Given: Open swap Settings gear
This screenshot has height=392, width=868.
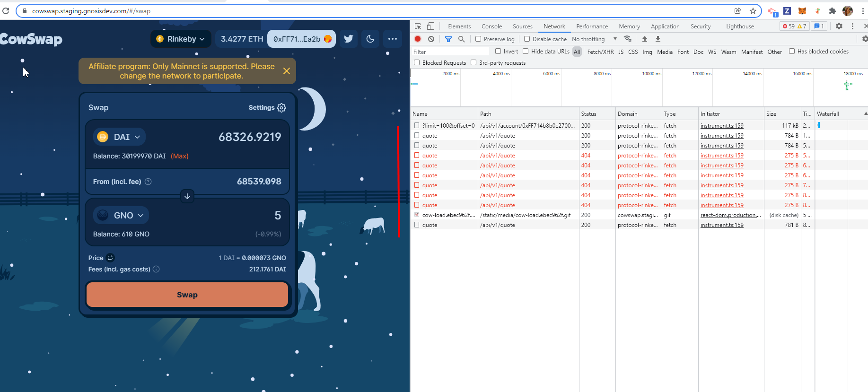Looking at the screenshot, I should tap(281, 108).
